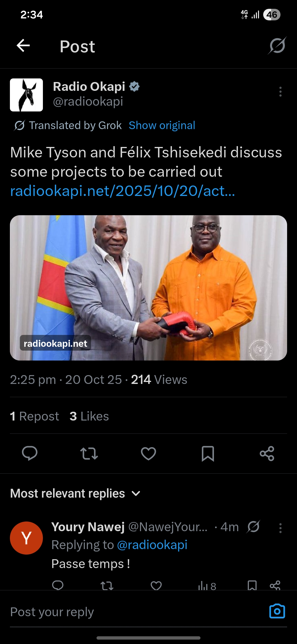Repost the Radio Okapi post

tap(89, 453)
